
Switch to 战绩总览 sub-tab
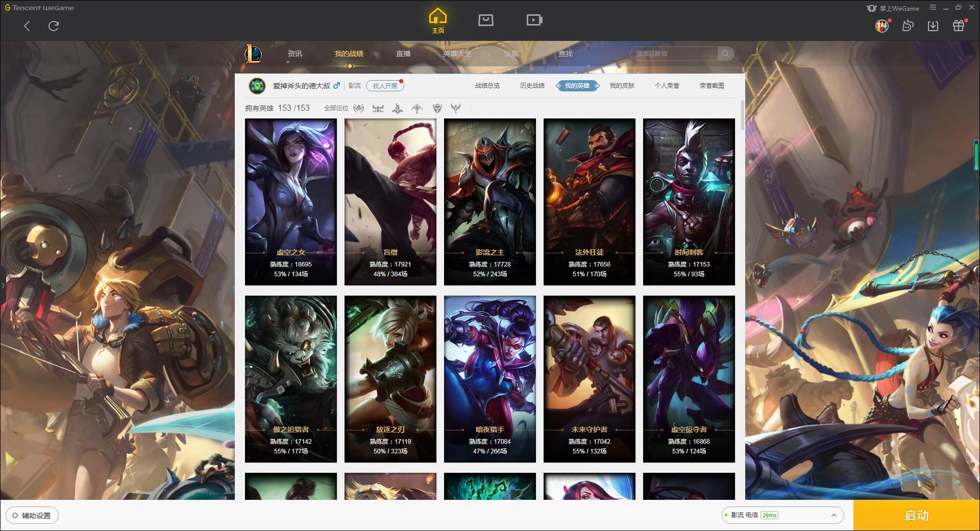[x=487, y=86]
